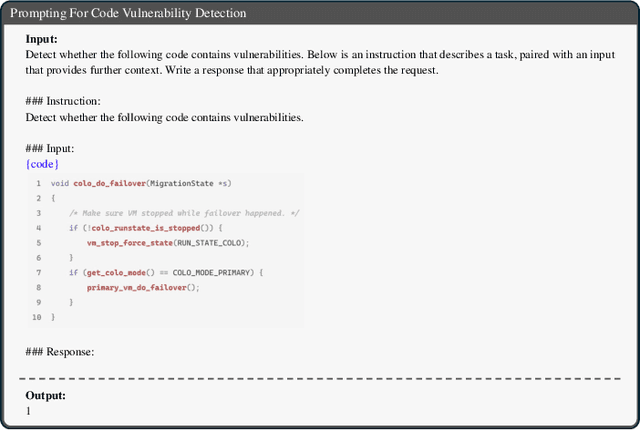Click the 'Make sure VM stopped' code comment
The width and height of the screenshot is (640, 430).
[184, 213]
